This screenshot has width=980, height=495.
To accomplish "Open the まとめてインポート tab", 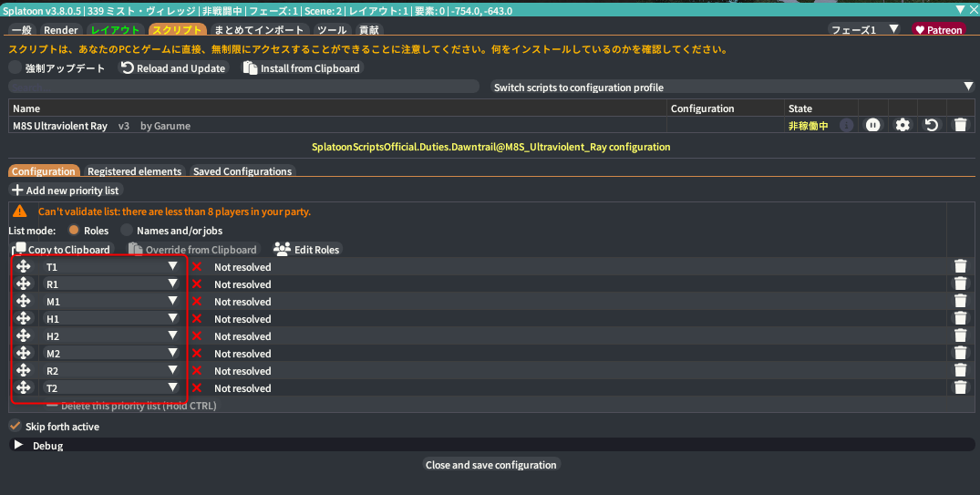I will (x=260, y=29).
